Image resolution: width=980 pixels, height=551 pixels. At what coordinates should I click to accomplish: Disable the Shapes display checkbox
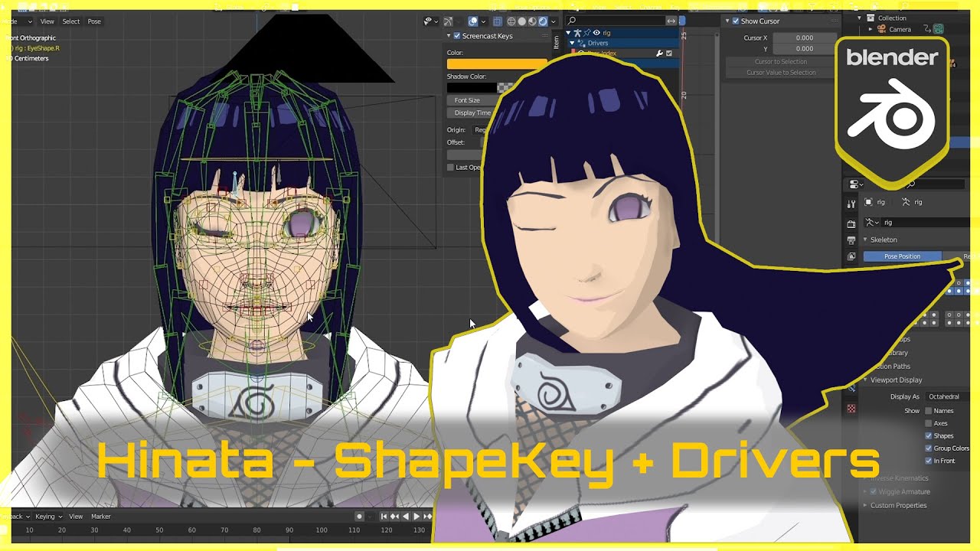pos(929,435)
